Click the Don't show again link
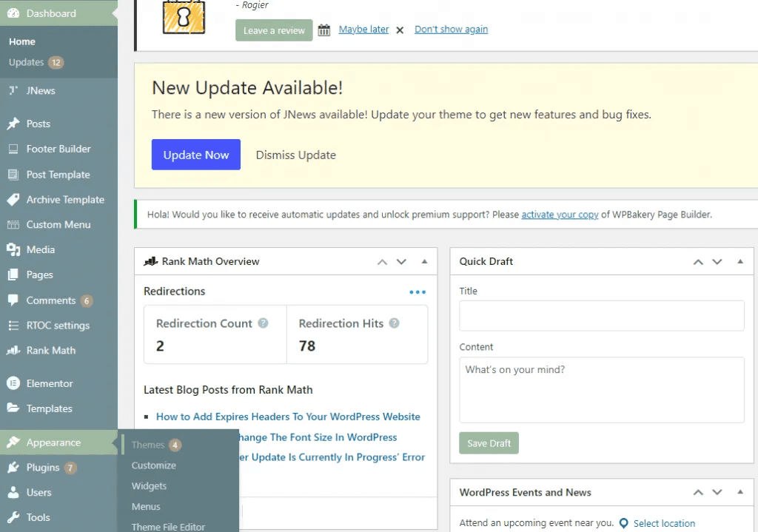The width and height of the screenshot is (758, 532). (451, 29)
